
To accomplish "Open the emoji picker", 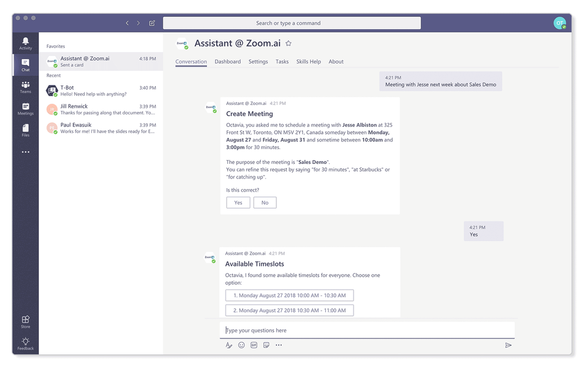I will 242,345.
